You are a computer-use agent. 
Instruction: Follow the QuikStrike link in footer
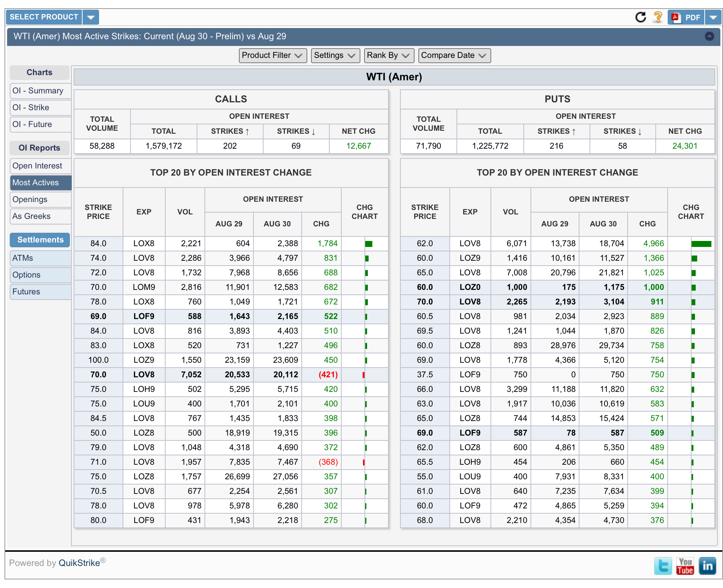pyautogui.click(x=79, y=563)
